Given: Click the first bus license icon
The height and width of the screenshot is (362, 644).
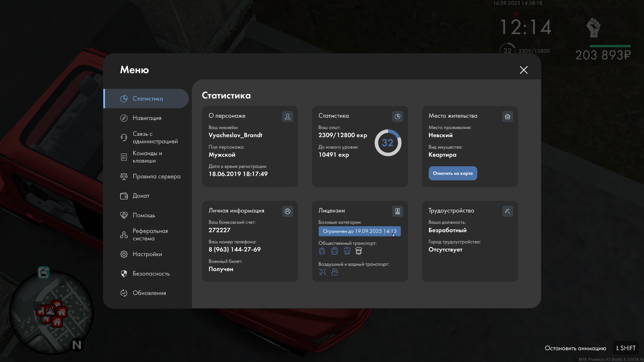Looking at the screenshot, I should click(x=322, y=251).
